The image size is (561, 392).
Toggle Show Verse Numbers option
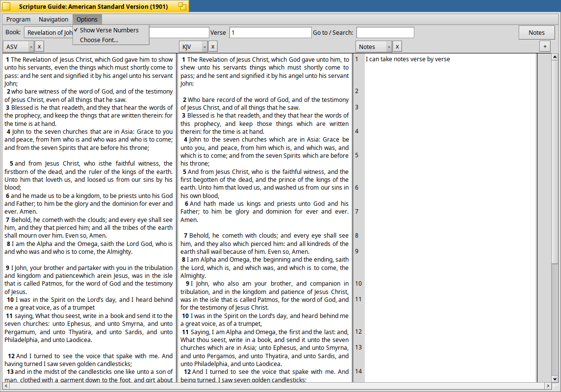pyautogui.click(x=110, y=30)
